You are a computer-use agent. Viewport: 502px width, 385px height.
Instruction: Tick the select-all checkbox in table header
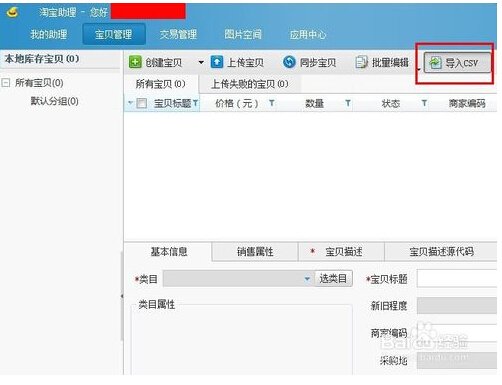(142, 103)
